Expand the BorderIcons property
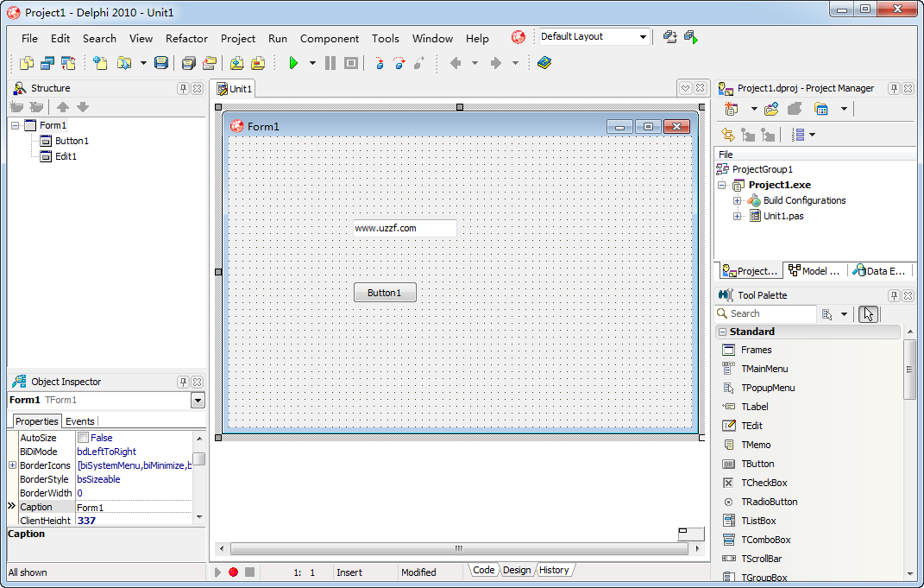The width and height of the screenshot is (924, 588). pos(12,465)
